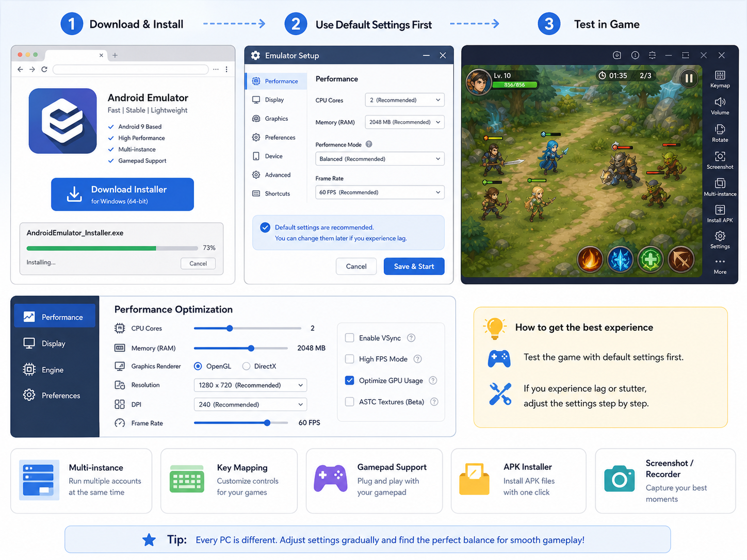Enable the VSync checkbox
747x560 pixels.
pos(349,338)
